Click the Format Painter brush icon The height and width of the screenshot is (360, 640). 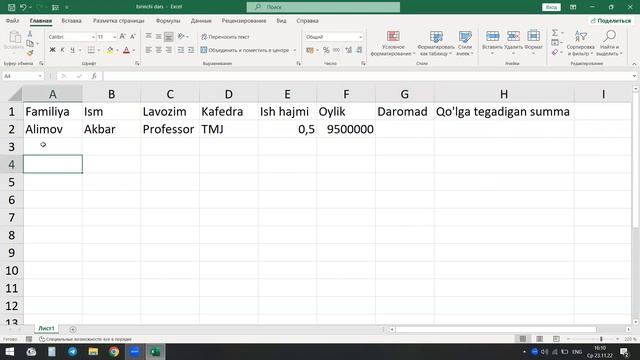pyautogui.click(x=30, y=53)
